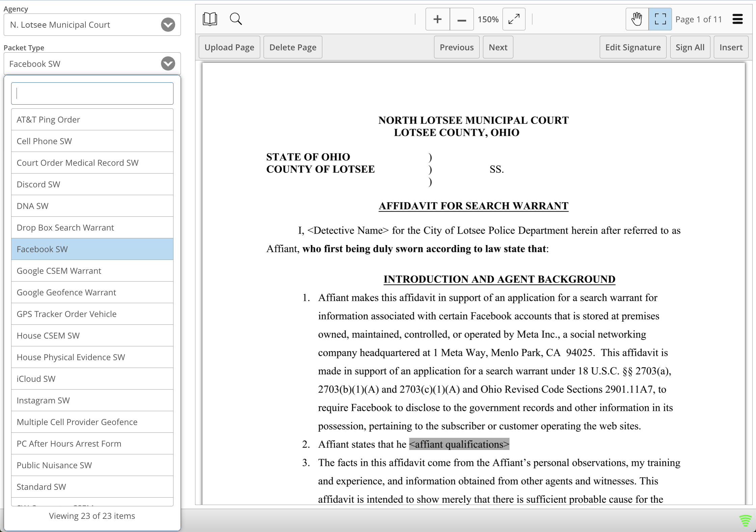Click the fit-to-width expand arrows icon
The width and height of the screenshot is (756, 532).
[x=514, y=19]
